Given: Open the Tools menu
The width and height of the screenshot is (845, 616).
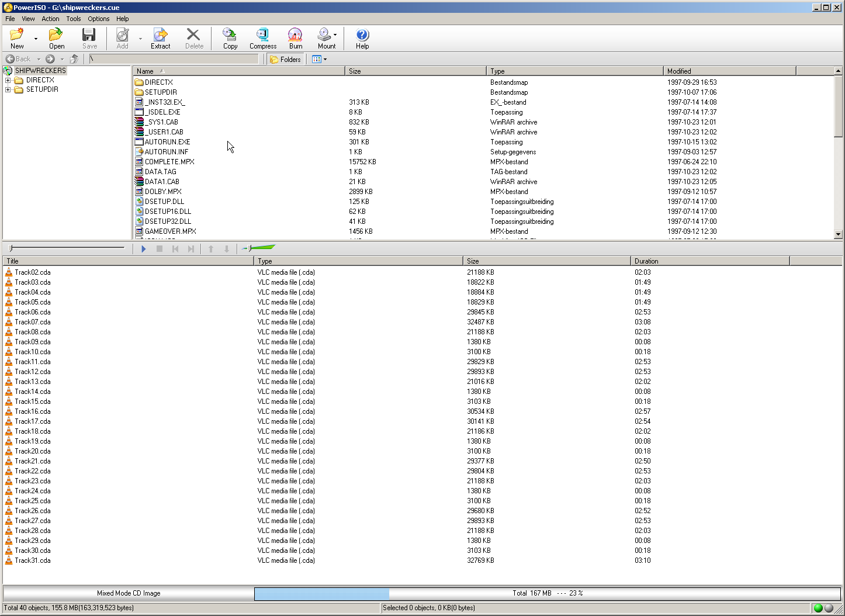Looking at the screenshot, I should [x=74, y=19].
